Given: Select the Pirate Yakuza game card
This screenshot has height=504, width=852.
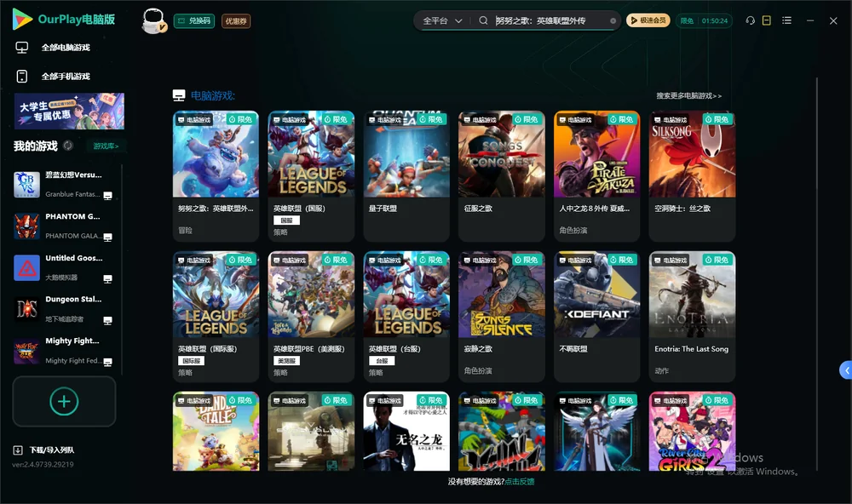Looking at the screenshot, I should [596, 176].
